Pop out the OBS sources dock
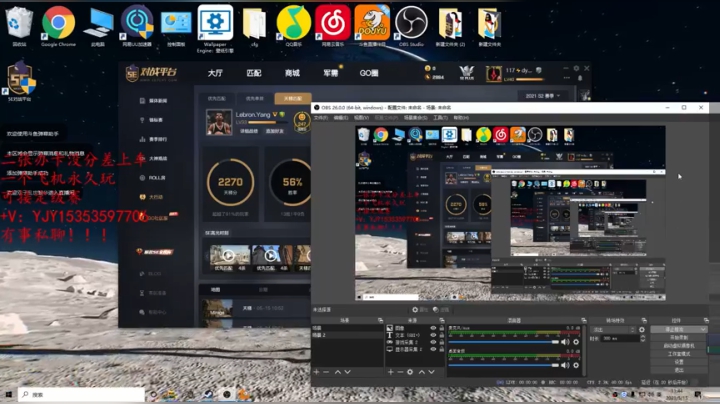Screen dimensions: 720x404 (x=442, y=320)
